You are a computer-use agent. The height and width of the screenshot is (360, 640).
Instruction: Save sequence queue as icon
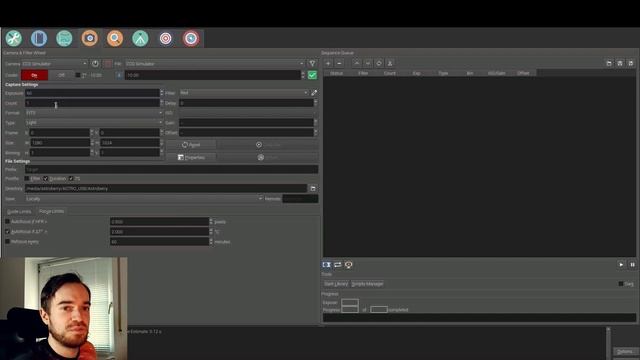pos(631,63)
